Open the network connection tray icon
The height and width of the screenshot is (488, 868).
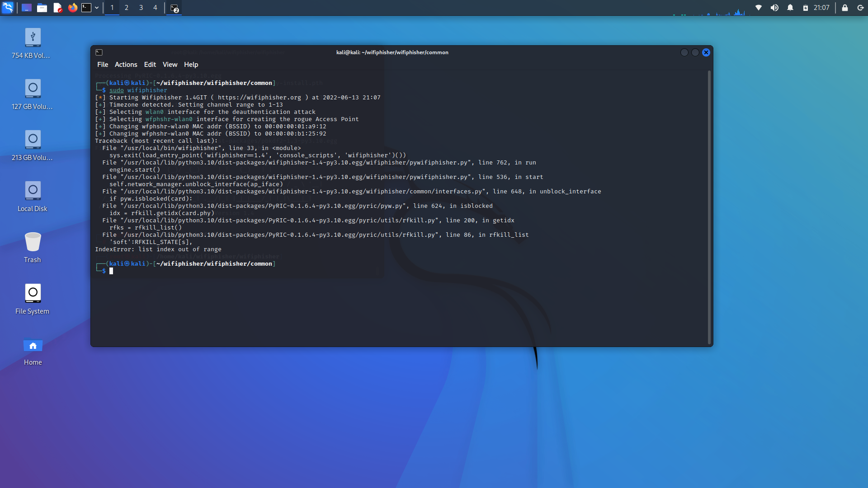[759, 8]
